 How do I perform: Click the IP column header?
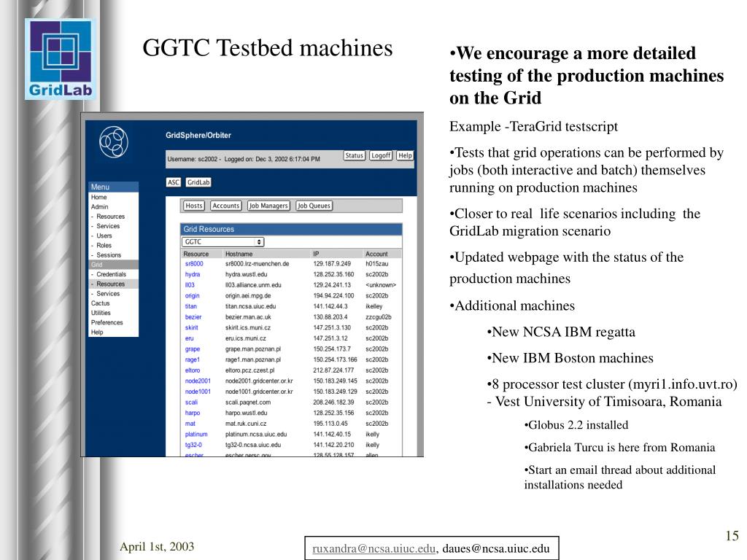point(316,254)
